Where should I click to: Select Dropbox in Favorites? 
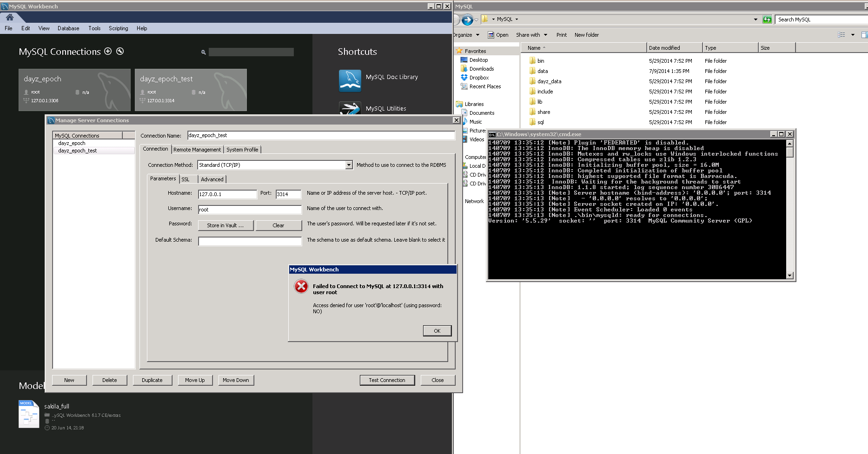point(479,78)
